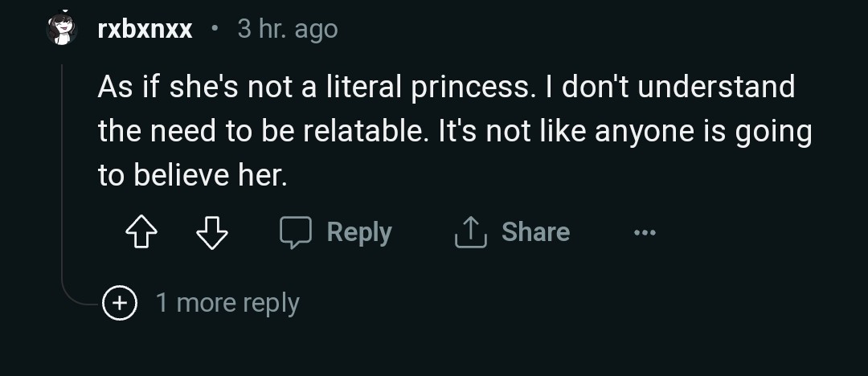Click the "3 hr. ago" timestamp
This screenshot has height=376, width=868.
pyautogui.click(x=288, y=30)
